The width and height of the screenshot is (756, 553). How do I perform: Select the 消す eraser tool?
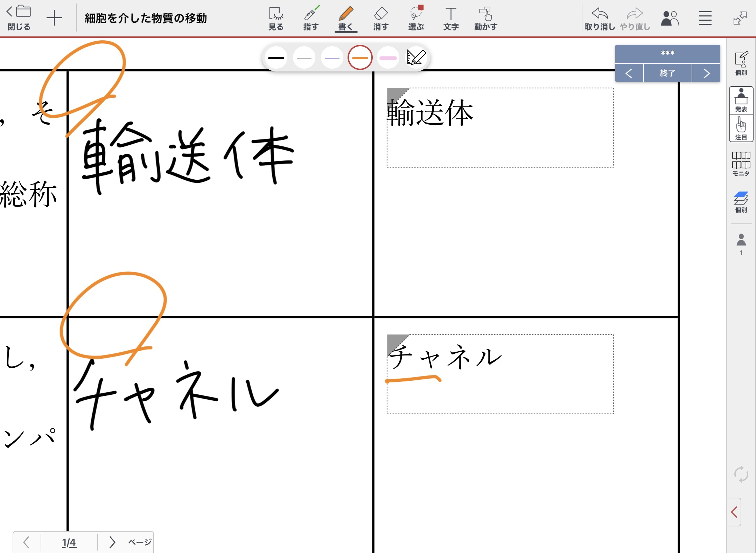[381, 18]
